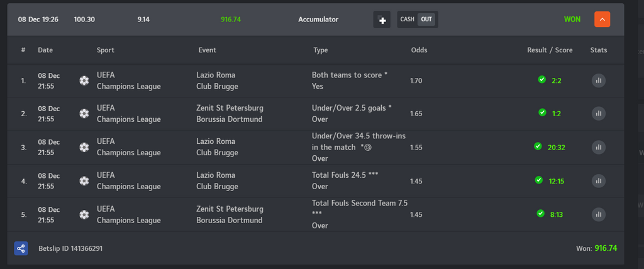Screen dimensions: 644x269
Task: Click Betslip ID 141366291 text
Action: click(70, 248)
